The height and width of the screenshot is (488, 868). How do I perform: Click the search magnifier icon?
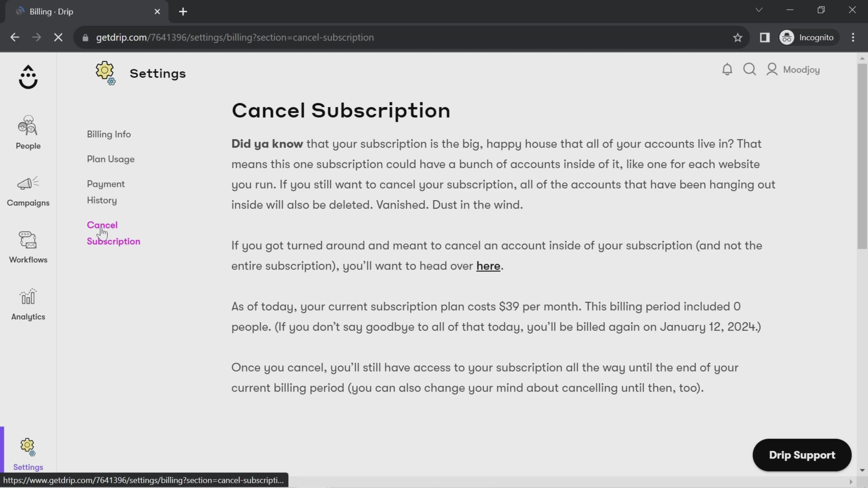click(750, 70)
